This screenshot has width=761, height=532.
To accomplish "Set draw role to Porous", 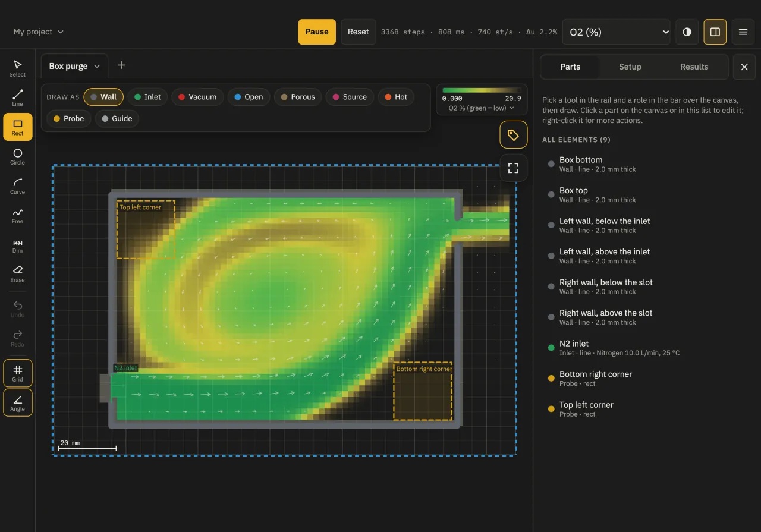I will pyautogui.click(x=298, y=97).
